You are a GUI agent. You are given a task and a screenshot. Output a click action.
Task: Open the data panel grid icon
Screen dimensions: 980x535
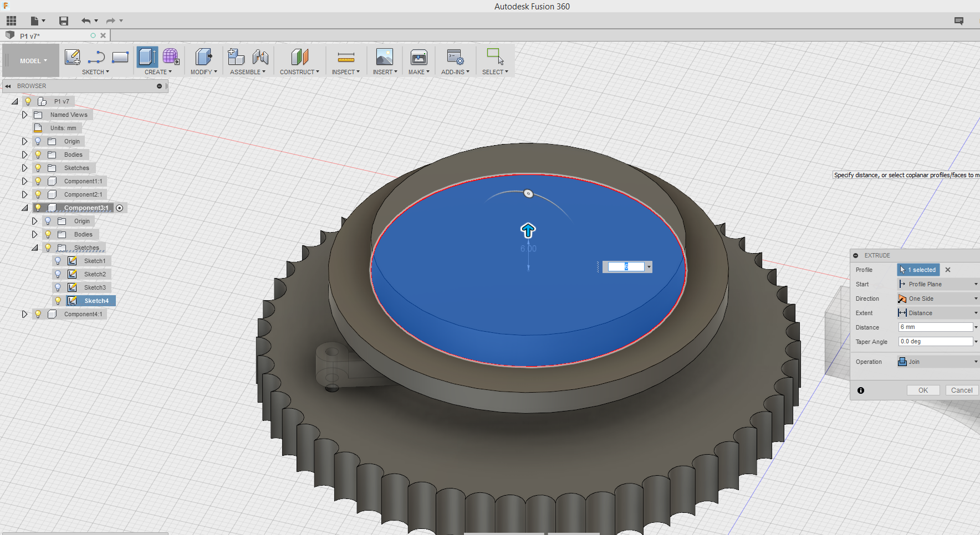pyautogui.click(x=11, y=21)
